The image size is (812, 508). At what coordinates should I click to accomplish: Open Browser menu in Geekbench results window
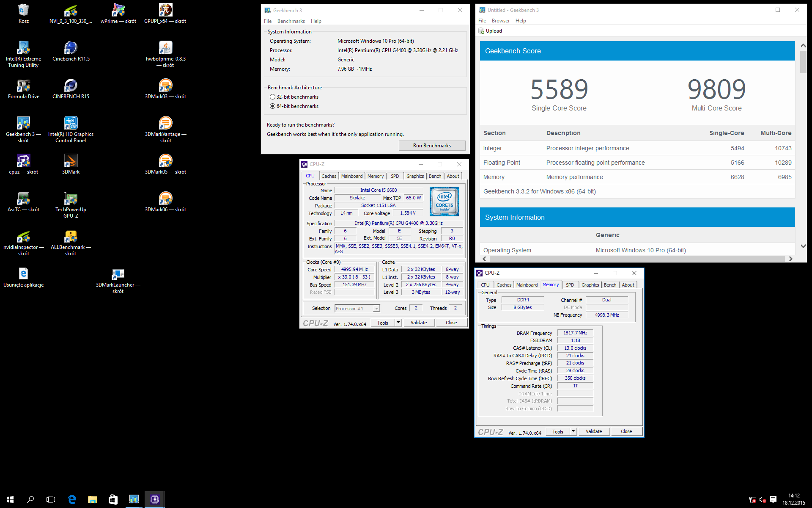[501, 21]
